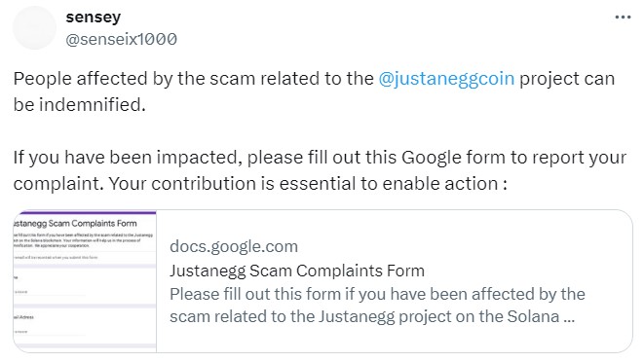The image size is (644, 362).
Task: Visit the @justaneggcoin mention link
Action: tap(446, 79)
